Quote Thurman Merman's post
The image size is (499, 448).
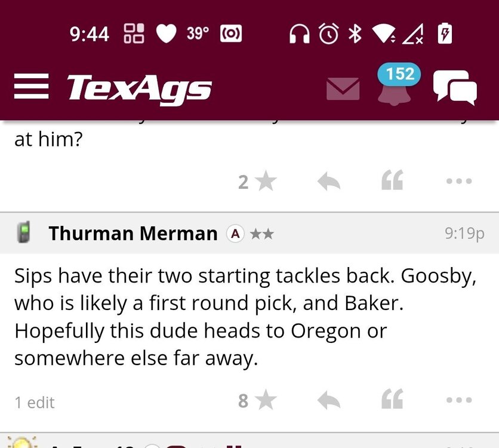(392, 399)
